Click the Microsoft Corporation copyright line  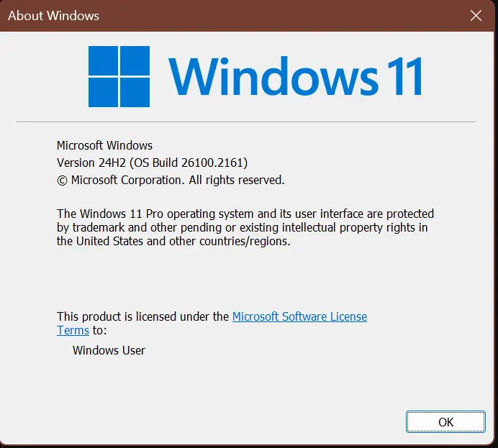pyautogui.click(x=171, y=180)
